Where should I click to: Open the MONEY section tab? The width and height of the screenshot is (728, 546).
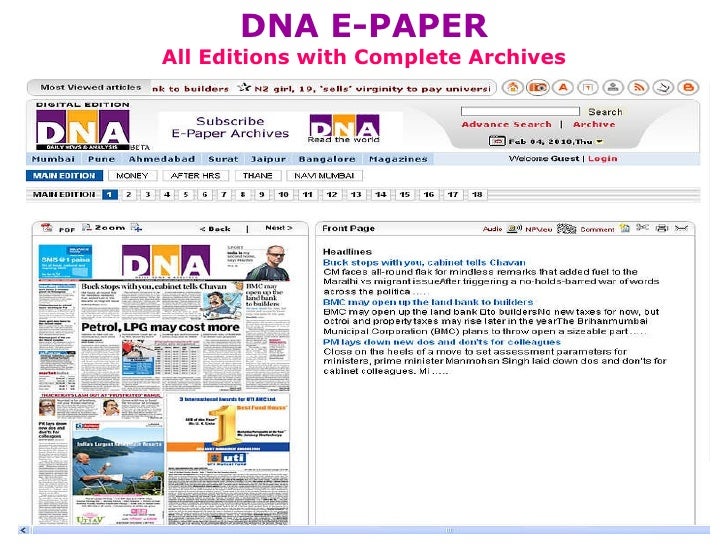coord(132,176)
